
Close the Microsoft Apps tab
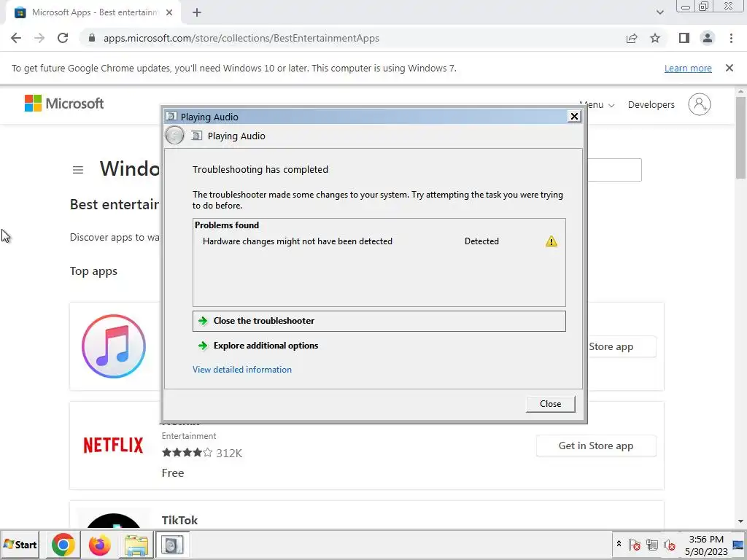coord(169,12)
